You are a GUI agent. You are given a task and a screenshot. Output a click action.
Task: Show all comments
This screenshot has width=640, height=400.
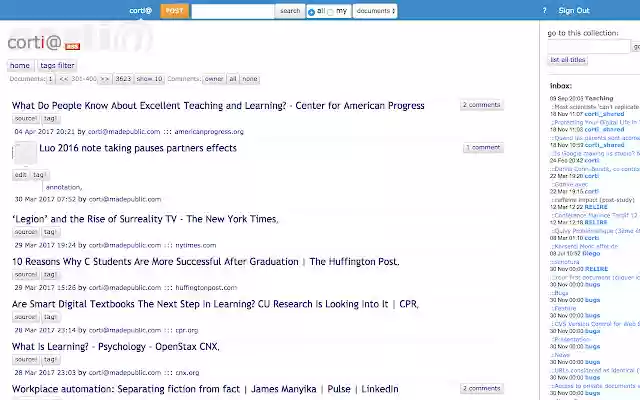(233, 79)
